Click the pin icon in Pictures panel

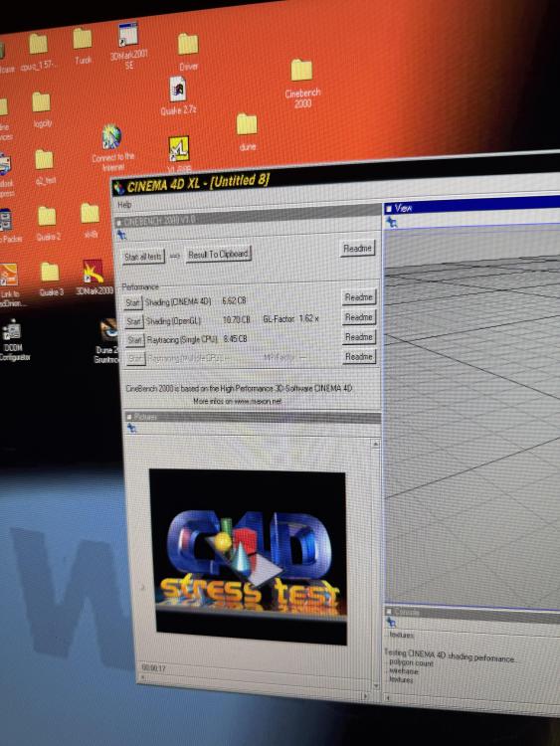pyautogui.click(x=131, y=429)
